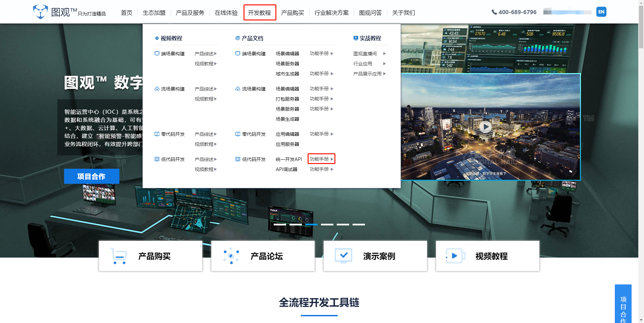This screenshot has width=644, height=323.
Task: Click 低代码开发 icon under 产品文档
Action: (x=237, y=159)
